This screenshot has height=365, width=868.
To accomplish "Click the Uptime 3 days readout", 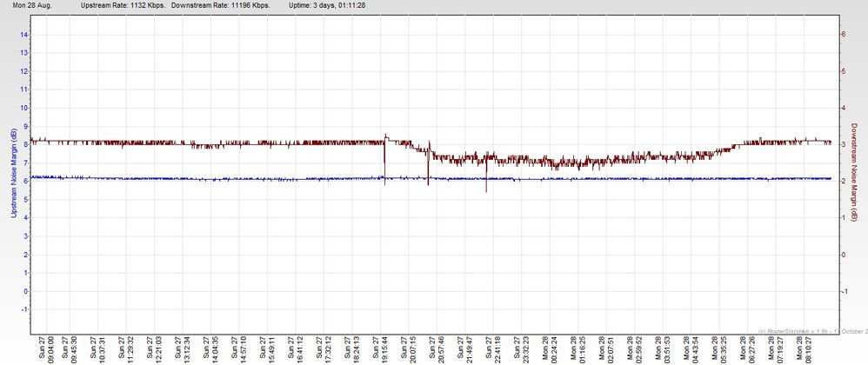I will tap(326, 5).
